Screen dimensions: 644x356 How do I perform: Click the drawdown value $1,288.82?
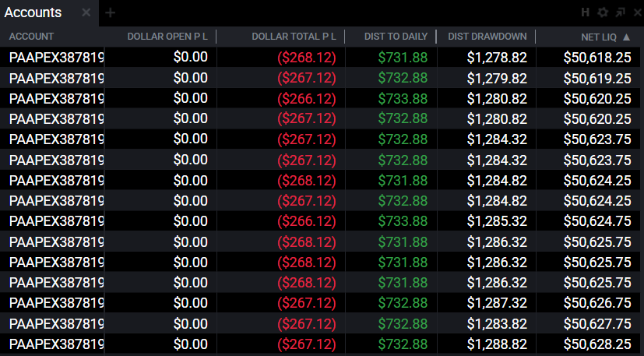click(497, 344)
